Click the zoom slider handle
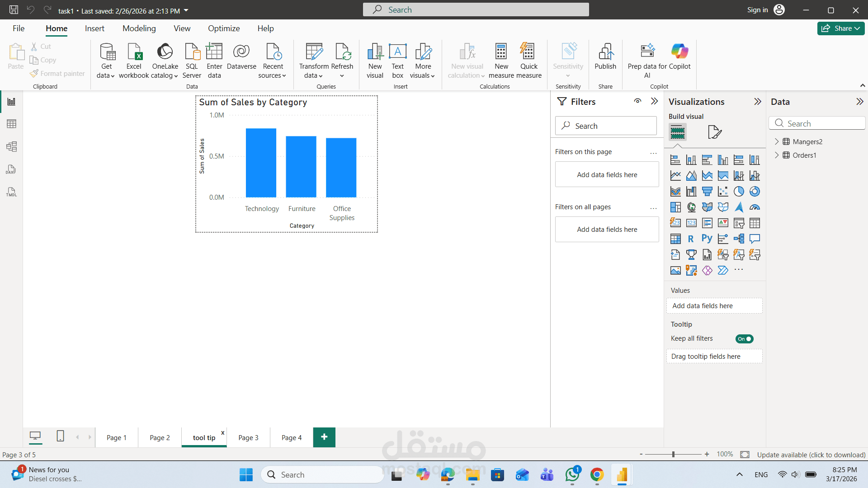This screenshot has width=868, height=488. click(x=673, y=455)
